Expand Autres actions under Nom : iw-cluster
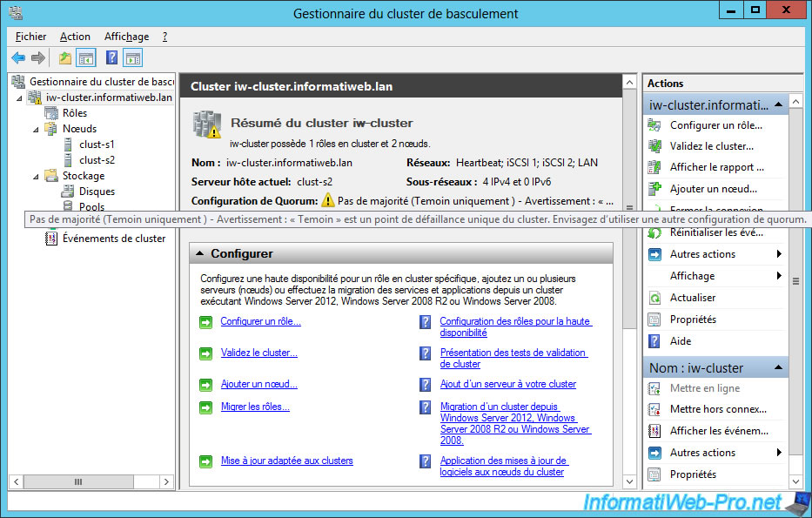Screen dimensions: 812x518 pyautogui.click(x=779, y=452)
